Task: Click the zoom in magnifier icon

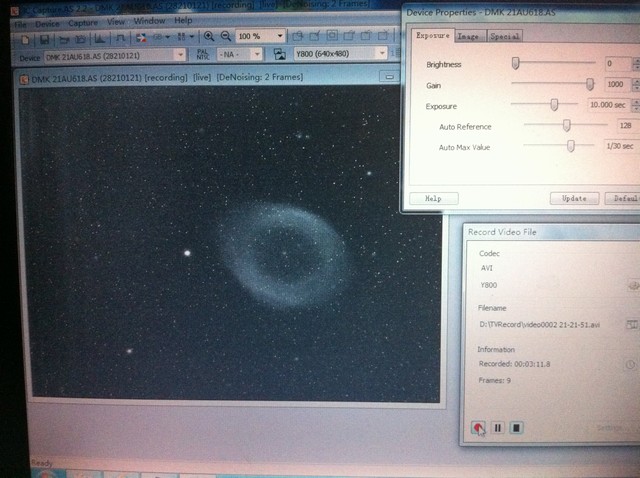Action: (208, 37)
